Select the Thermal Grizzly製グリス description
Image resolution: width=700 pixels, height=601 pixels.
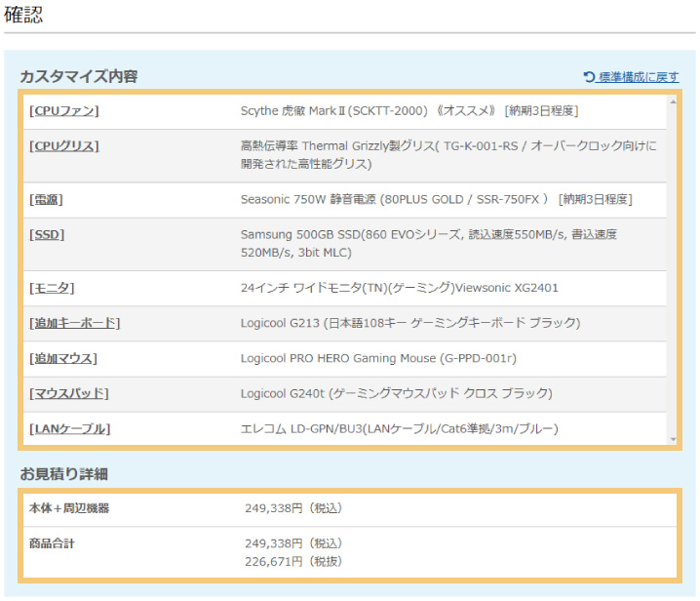click(448, 154)
